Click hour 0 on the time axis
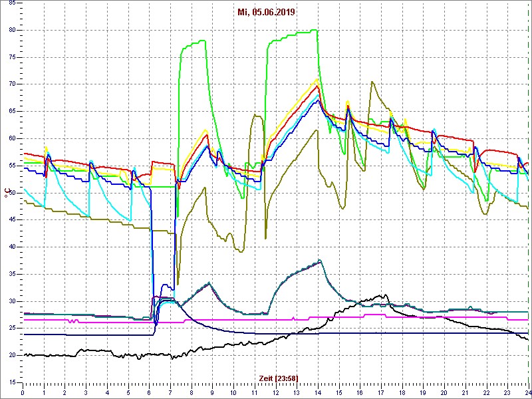This screenshot has width=532, height=399. coord(23,393)
